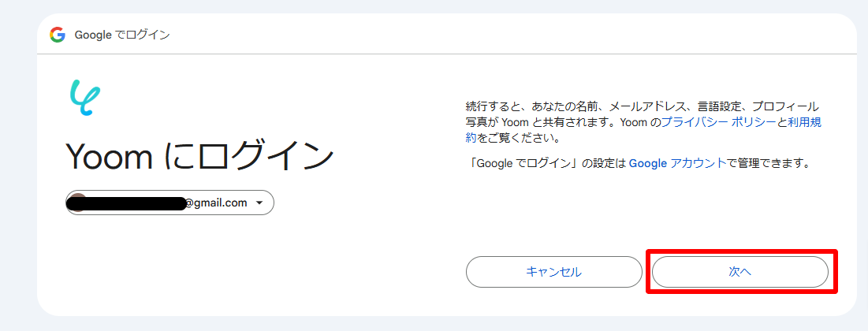The image size is (868, 331).
Task: Click the "Google でログイン" header title
Action: click(122, 35)
